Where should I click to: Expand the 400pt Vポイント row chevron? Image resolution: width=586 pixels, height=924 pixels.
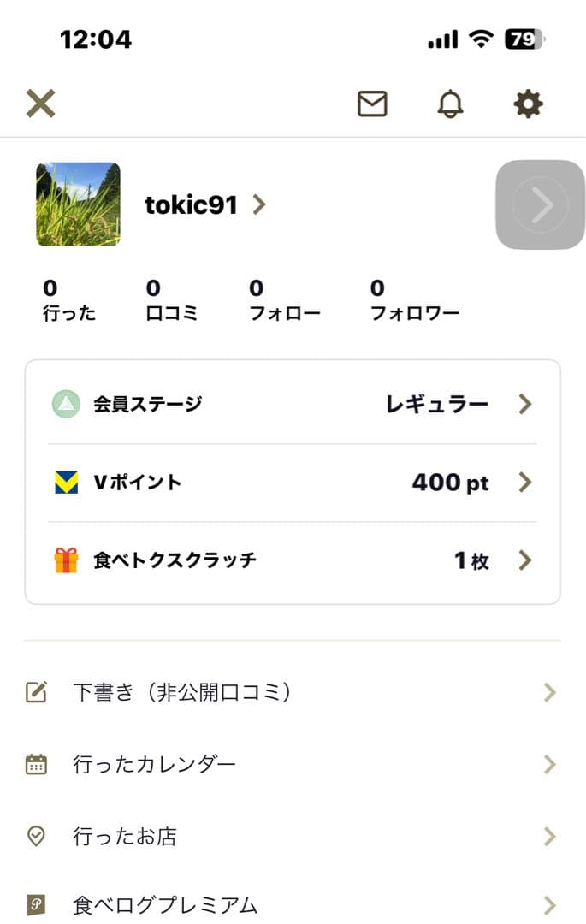coord(525,482)
